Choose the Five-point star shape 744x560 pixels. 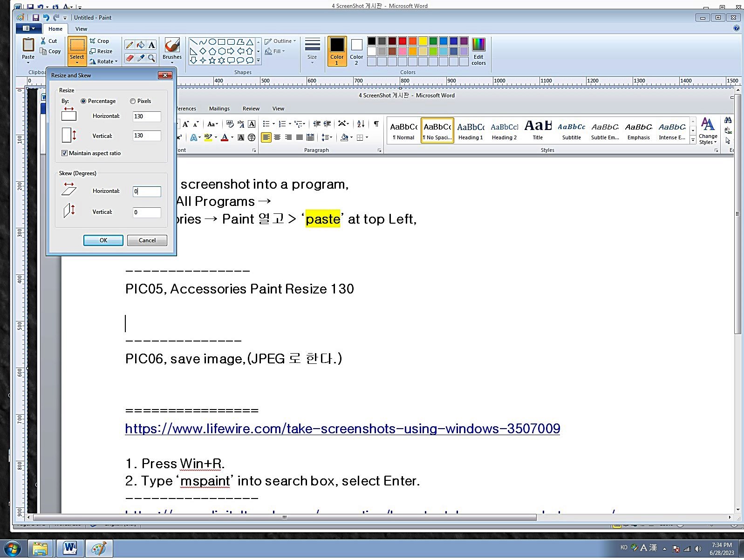[x=212, y=61]
